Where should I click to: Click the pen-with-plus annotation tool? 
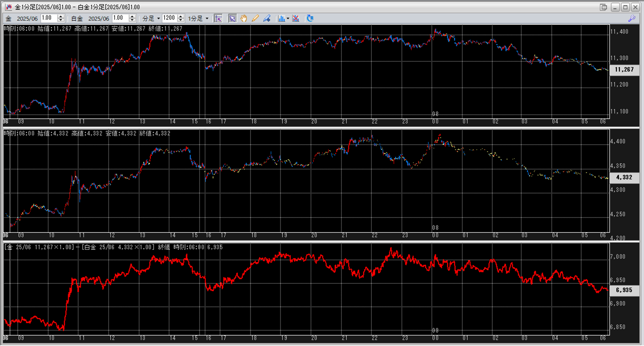tap(267, 19)
